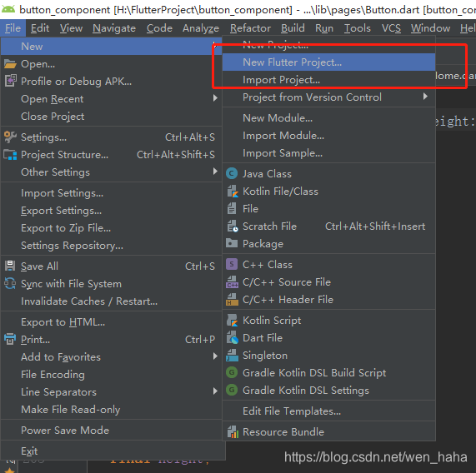Click Exit in the File menu

click(112, 451)
